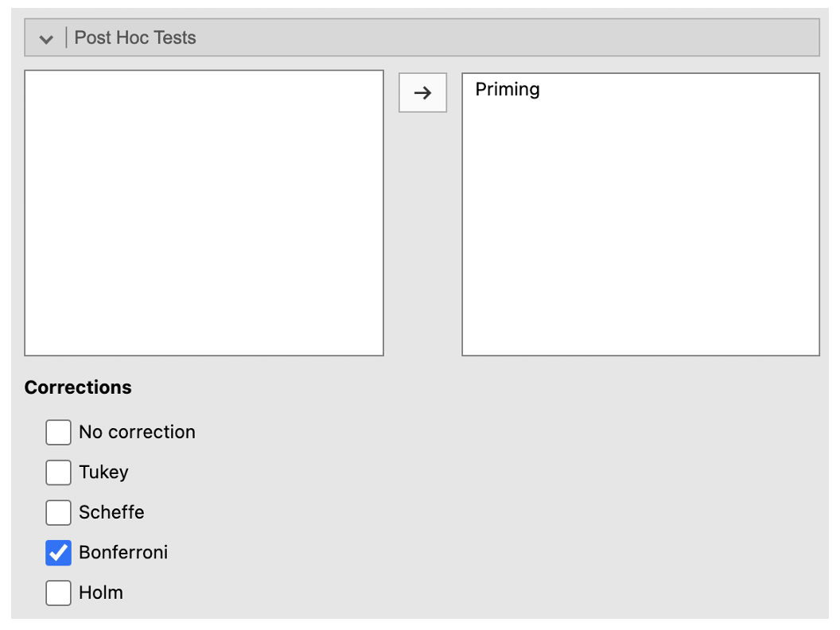This screenshot has width=840, height=630.
Task: Tick the Tukey correction checkbox
Action: [58, 472]
